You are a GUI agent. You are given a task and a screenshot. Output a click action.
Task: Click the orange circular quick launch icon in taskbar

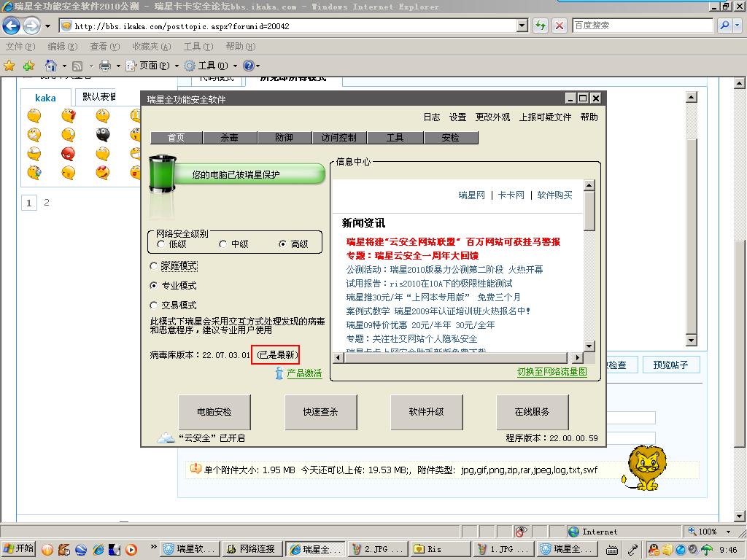pyautogui.click(x=47, y=550)
